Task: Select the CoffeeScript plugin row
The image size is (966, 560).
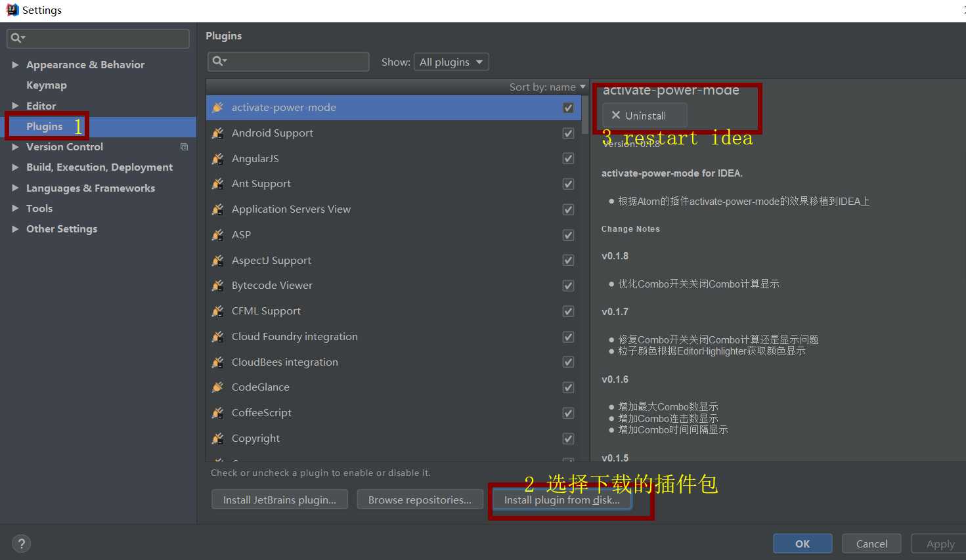Action: pyautogui.click(x=393, y=413)
